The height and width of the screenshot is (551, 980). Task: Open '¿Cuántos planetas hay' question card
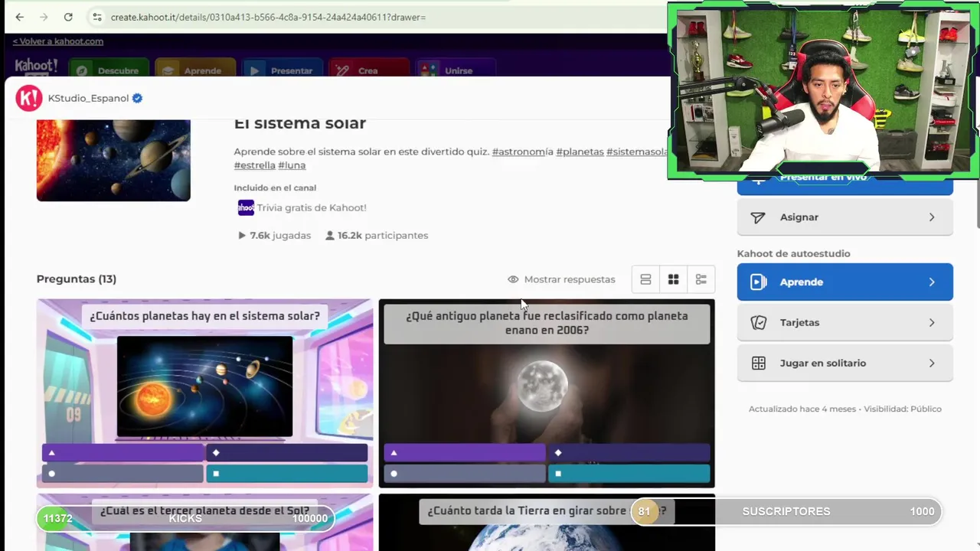tap(204, 393)
